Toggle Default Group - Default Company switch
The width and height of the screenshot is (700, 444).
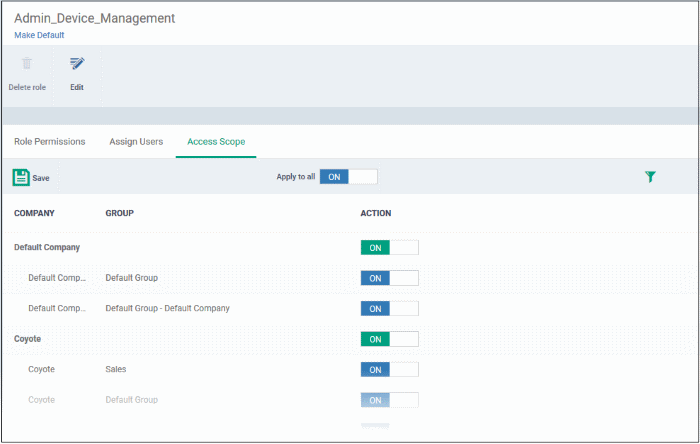(x=389, y=308)
